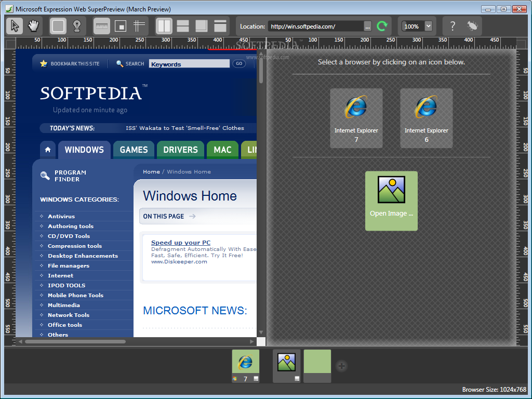The width and height of the screenshot is (532, 399).
Task: Switch to vertical split layout
Action: pyautogui.click(x=164, y=26)
